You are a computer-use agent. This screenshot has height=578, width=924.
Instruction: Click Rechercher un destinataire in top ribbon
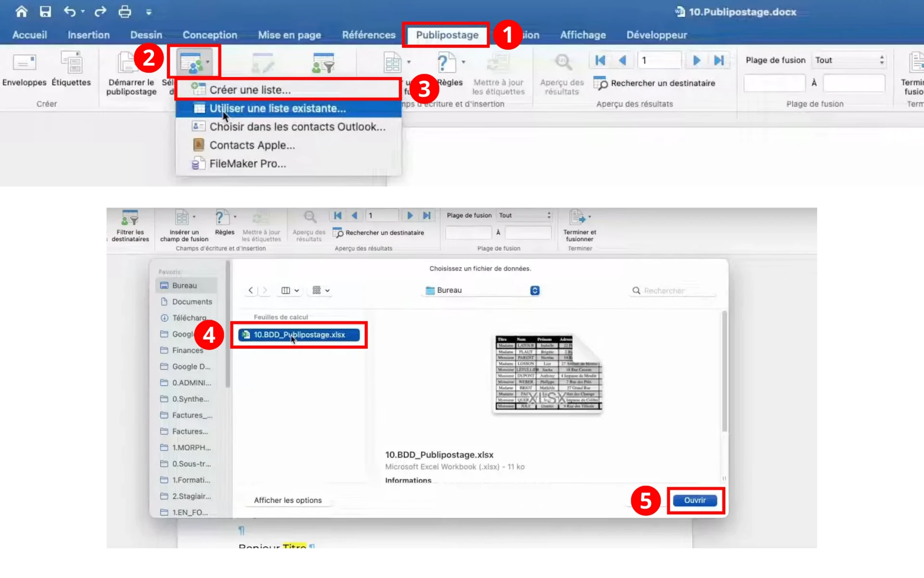(654, 83)
